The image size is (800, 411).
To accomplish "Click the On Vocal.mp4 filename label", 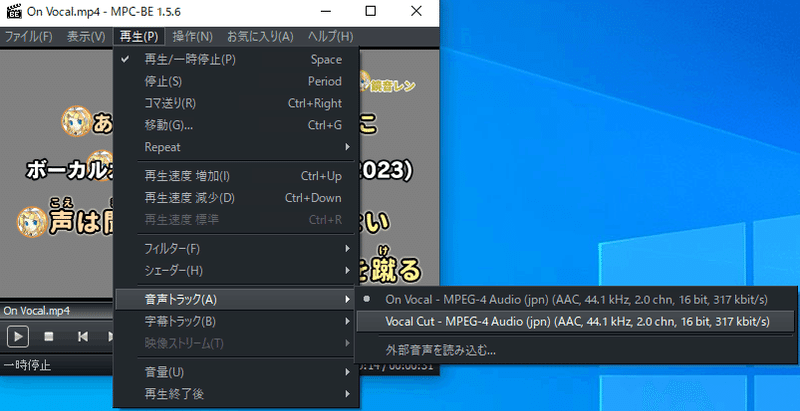I will tap(37, 311).
